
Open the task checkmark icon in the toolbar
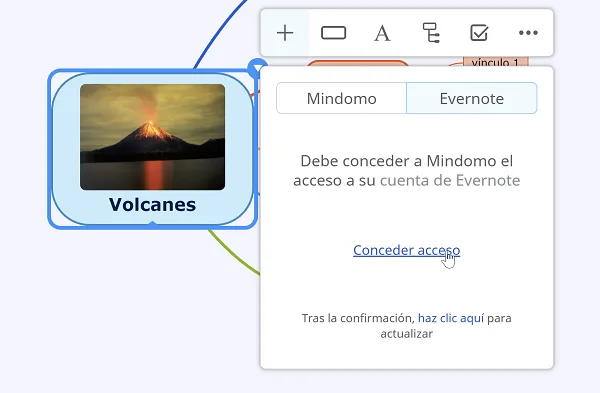click(479, 33)
